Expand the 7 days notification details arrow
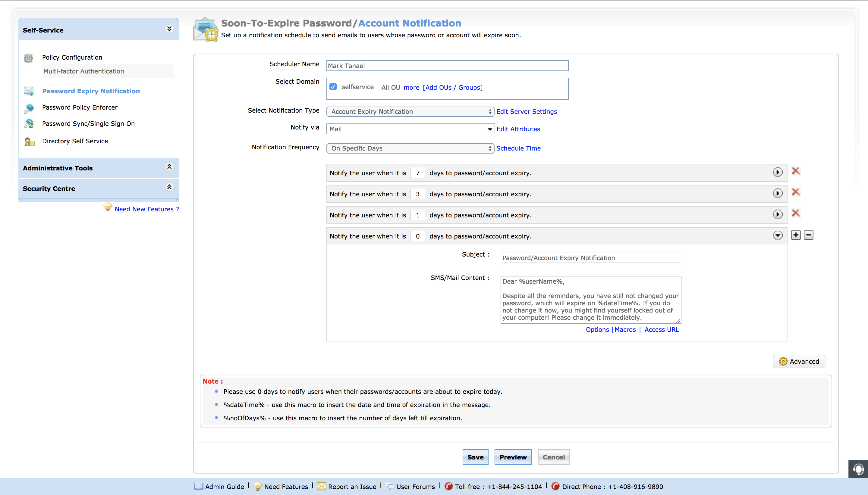This screenshot has height=495, width=868. pyautogui.click(x=778, y=172)
